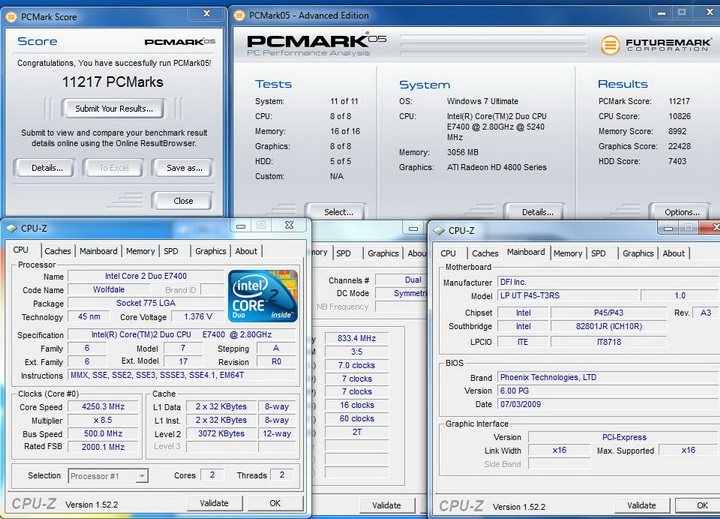Click the right CPU-Z window title icon
Screen dimensions: 720x519
[x=439, y=231]
